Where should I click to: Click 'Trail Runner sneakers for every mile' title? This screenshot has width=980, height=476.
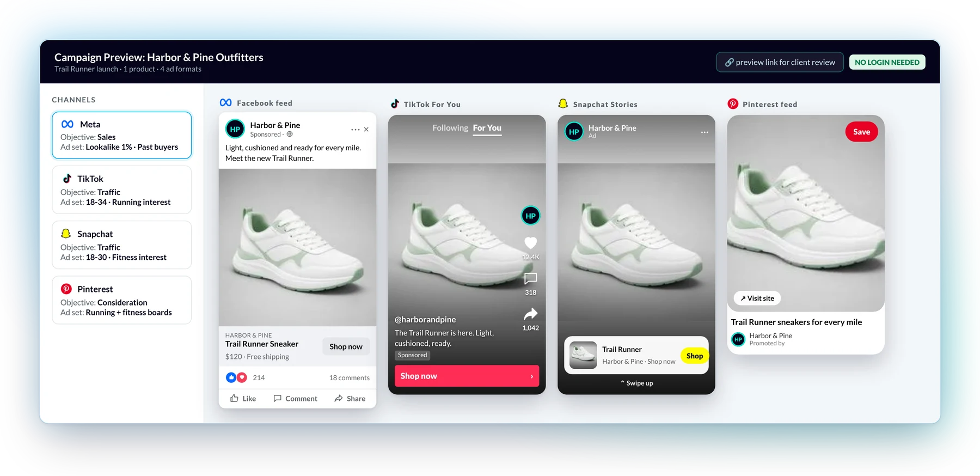point(797,322)
